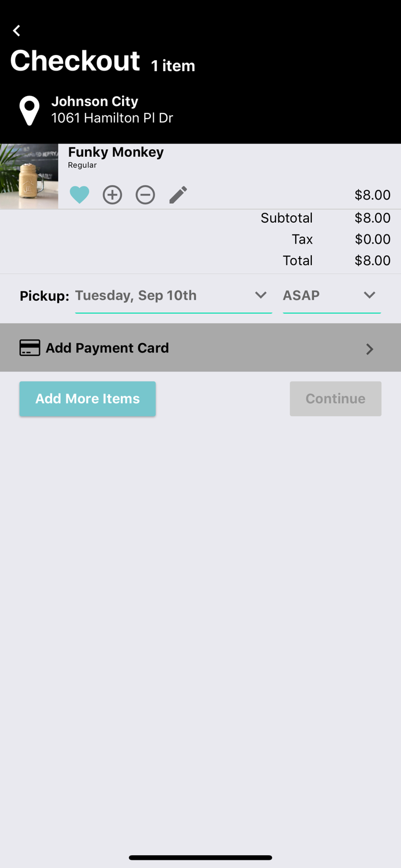The width and height of the screenshot is (401, 868).
Task: Tap the Johnson City store name
Action: (x=95, y=101)
